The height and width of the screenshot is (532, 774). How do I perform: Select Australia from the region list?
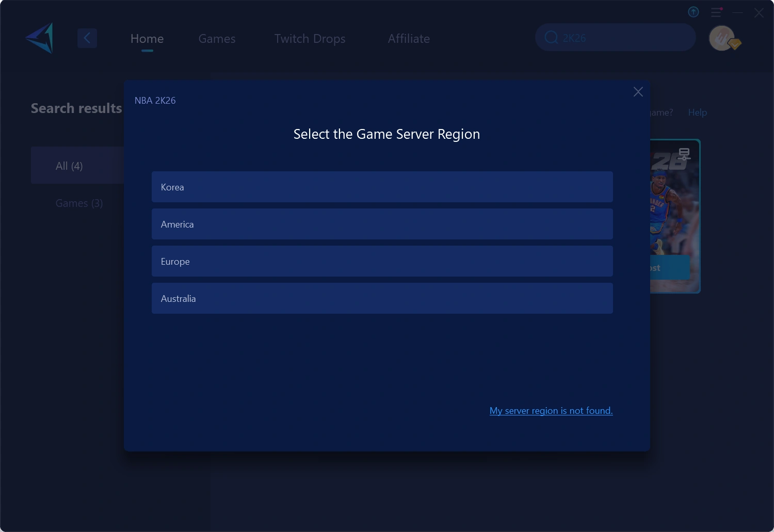(382, 298)
